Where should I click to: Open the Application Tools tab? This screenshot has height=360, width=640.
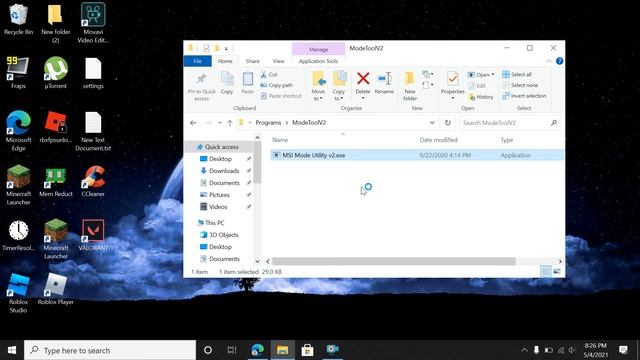[x=318, y=61]
